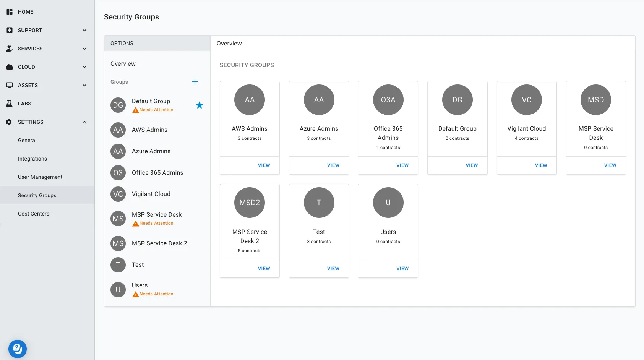
Task: Expand the Cloud menu chevron
Action: (84, 67)
